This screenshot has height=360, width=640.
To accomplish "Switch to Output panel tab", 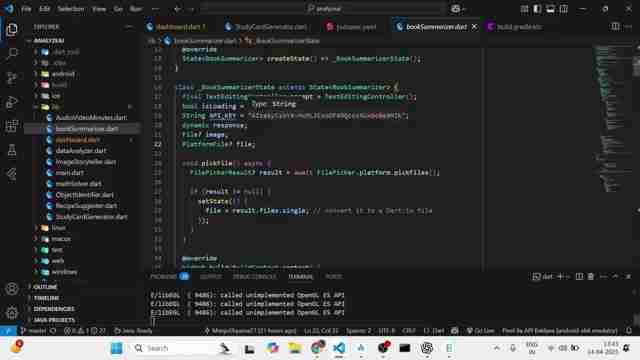I will point(211,276).
